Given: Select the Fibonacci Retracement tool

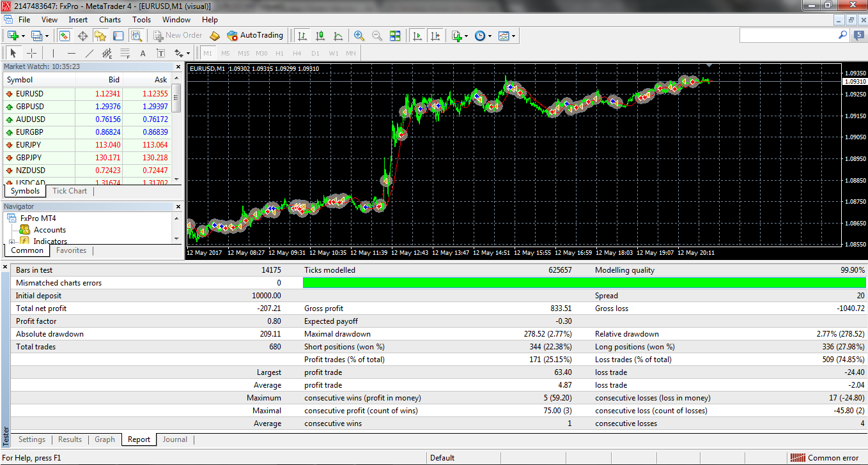Looking at the screenshot, I should click(x=125, y=53).
